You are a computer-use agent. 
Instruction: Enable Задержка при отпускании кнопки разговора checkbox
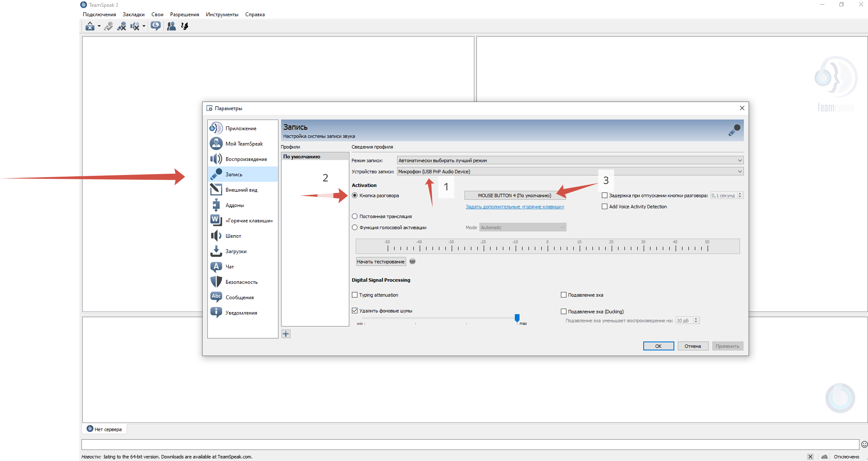point(604,195)
